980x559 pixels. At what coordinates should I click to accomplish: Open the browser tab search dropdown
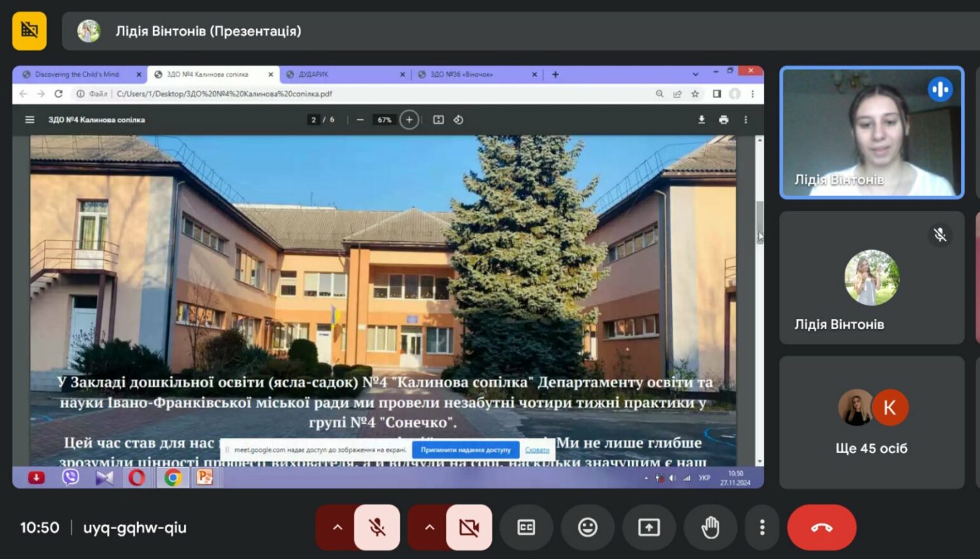pyautogui.click(x=695, y=74)
